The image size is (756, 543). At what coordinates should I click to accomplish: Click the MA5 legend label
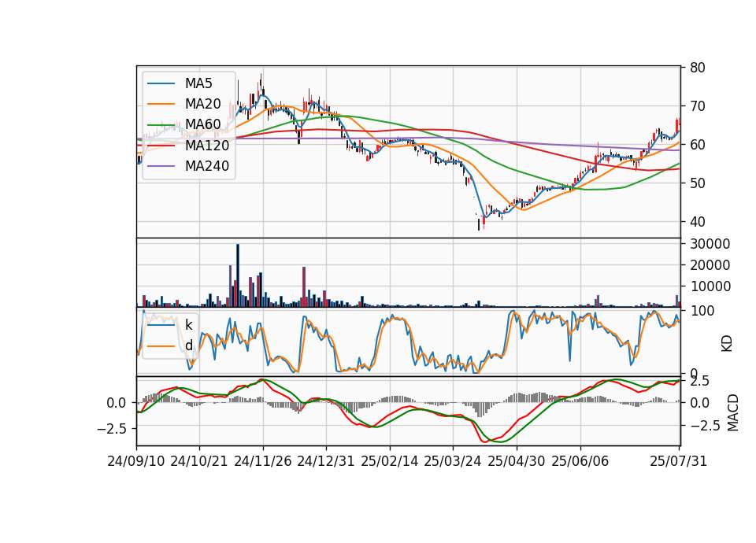pyautogui.click(x=198, y=83)
